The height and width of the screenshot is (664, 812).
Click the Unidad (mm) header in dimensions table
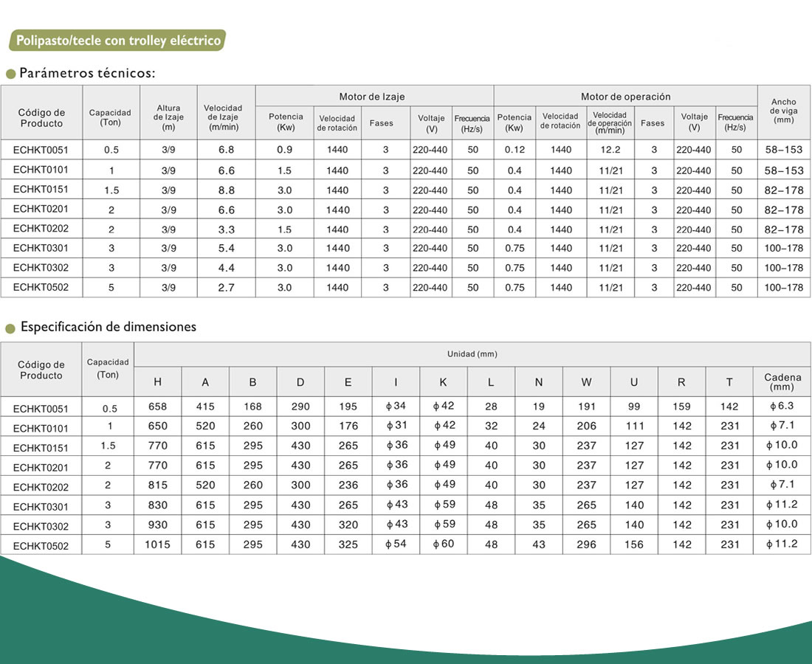pos(472,354)
